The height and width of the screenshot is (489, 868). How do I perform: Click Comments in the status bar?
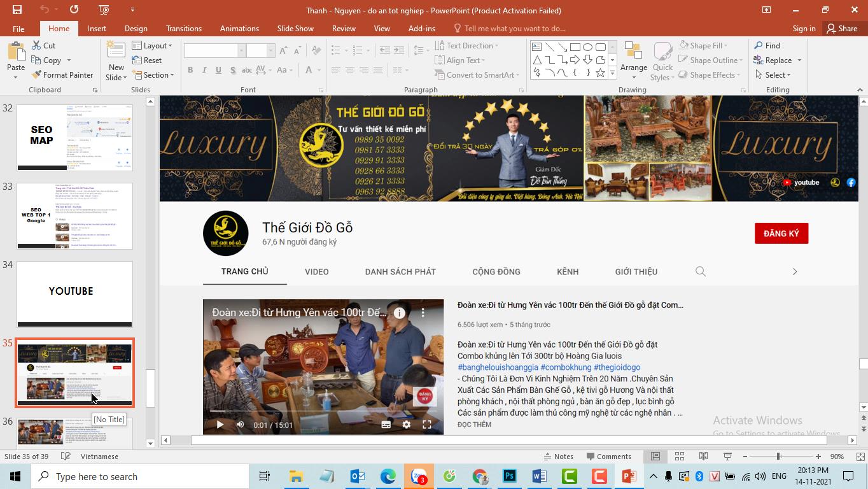point(608,456)
